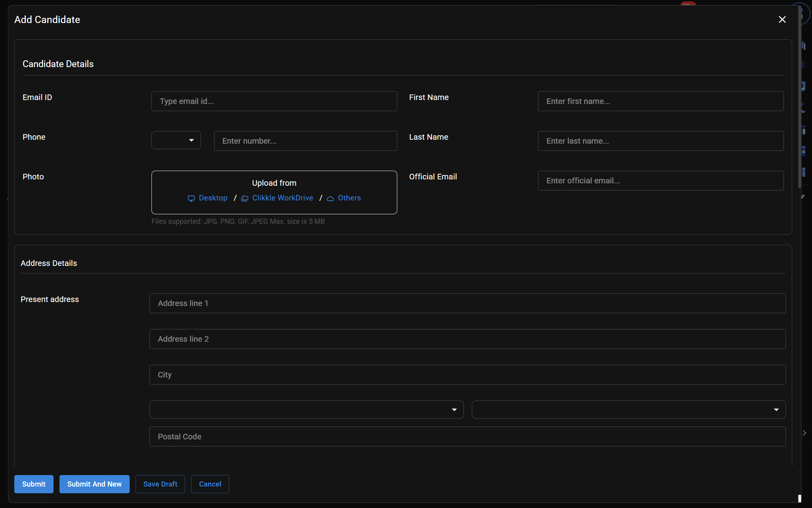Click the Desktop monitor icon in Photo upload
This screenshot has width=812, height=508.
191,198
